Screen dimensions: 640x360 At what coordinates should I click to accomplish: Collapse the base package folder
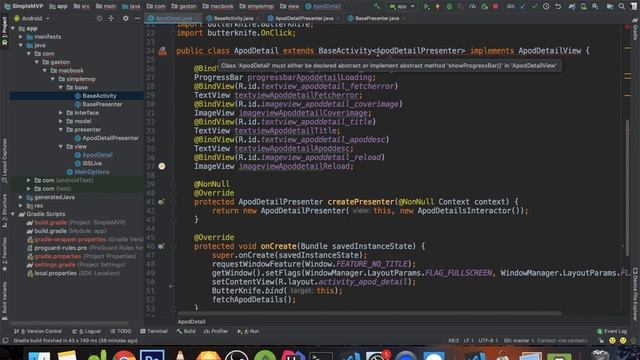(x=61, y=87)
